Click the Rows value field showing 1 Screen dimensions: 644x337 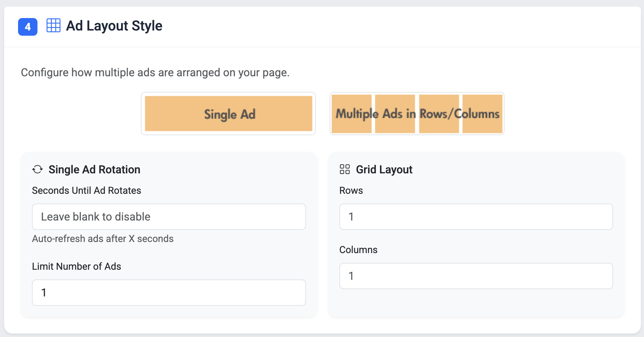point(476,217)
